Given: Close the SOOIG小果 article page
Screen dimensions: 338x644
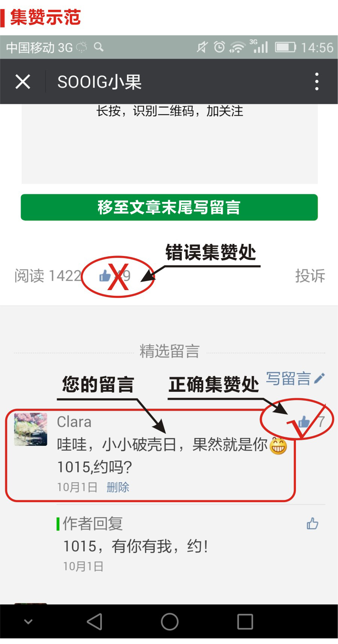Looking at the screenshot, I should [x=23, y=81].
